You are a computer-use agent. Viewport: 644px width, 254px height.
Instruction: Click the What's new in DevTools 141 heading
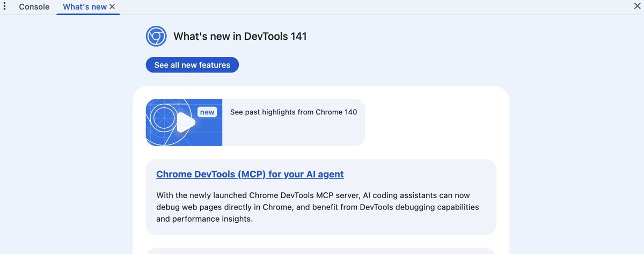[x=240, y=37]
